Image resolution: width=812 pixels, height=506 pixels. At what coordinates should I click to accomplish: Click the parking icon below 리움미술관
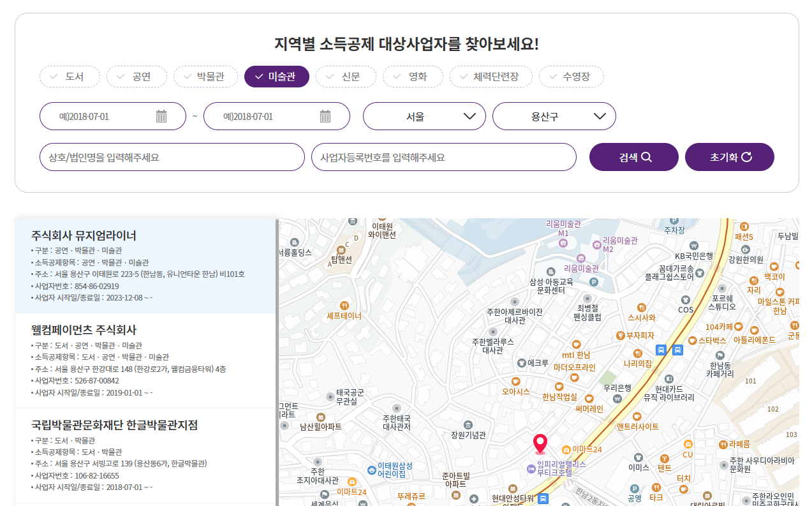[x=594, y=281]
